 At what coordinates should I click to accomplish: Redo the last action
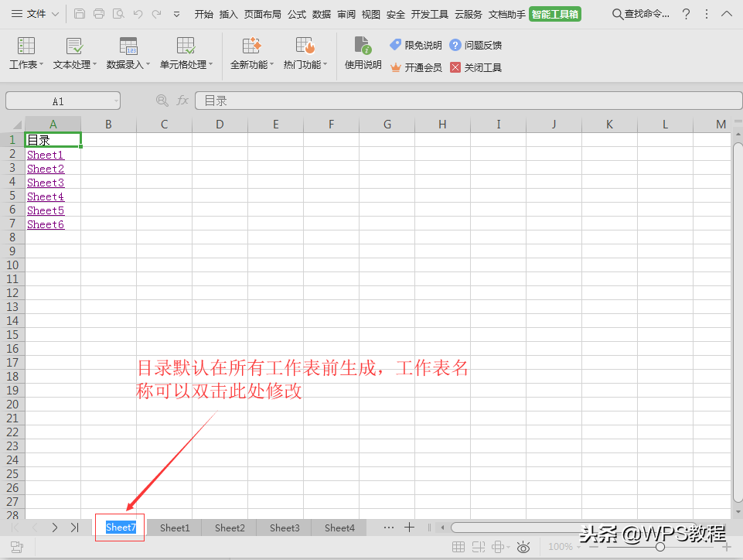tap(157, 14)
